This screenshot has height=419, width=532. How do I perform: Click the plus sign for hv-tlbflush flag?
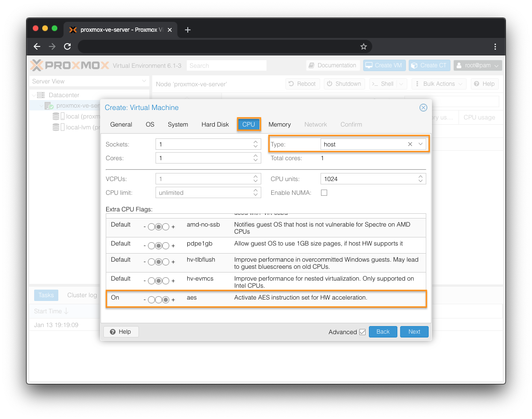173,262
